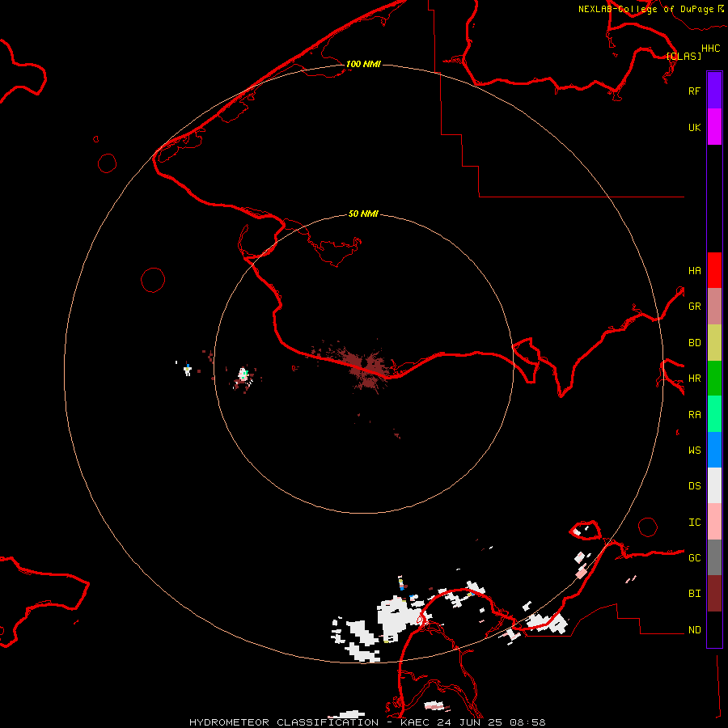Click the DS legend label

[694, 486]
